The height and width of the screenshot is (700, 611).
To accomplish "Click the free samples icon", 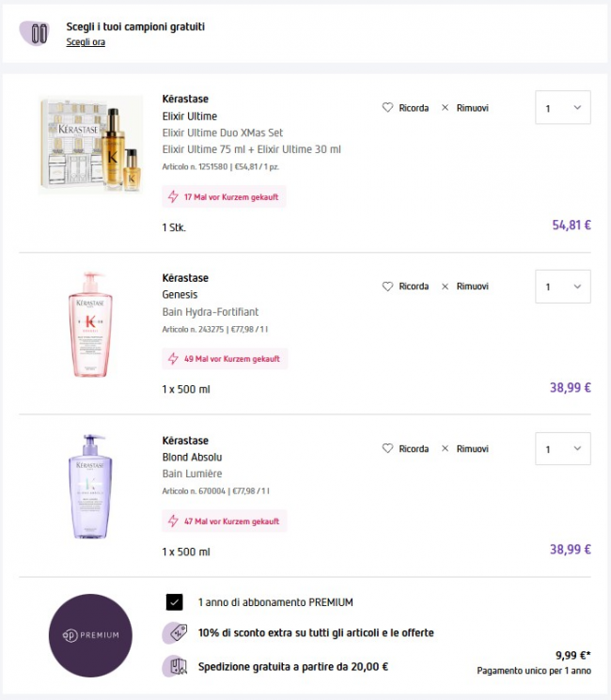I will pyautogui.click(x=39, y=33).
